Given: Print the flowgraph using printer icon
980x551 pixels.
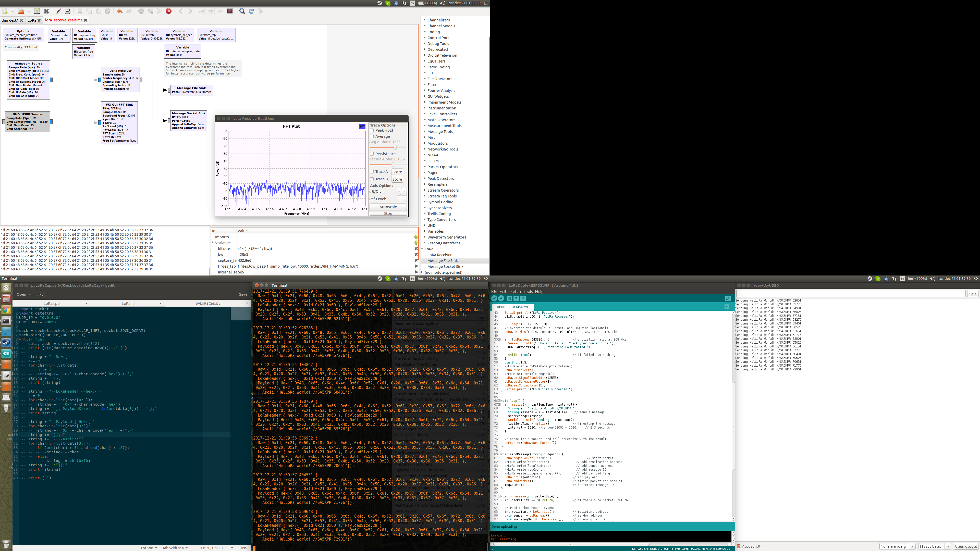Looking at the screenshot, I should click(x=68, y=11).
